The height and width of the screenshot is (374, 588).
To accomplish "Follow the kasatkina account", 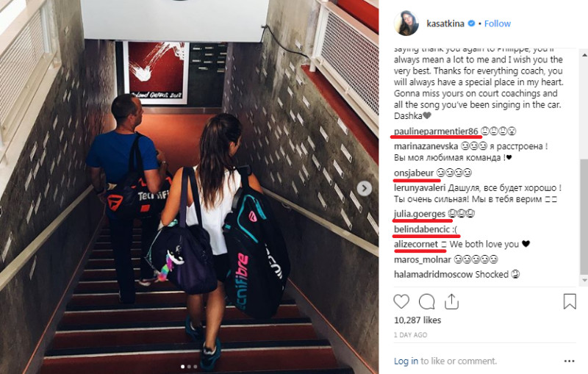I will (498, 24).
